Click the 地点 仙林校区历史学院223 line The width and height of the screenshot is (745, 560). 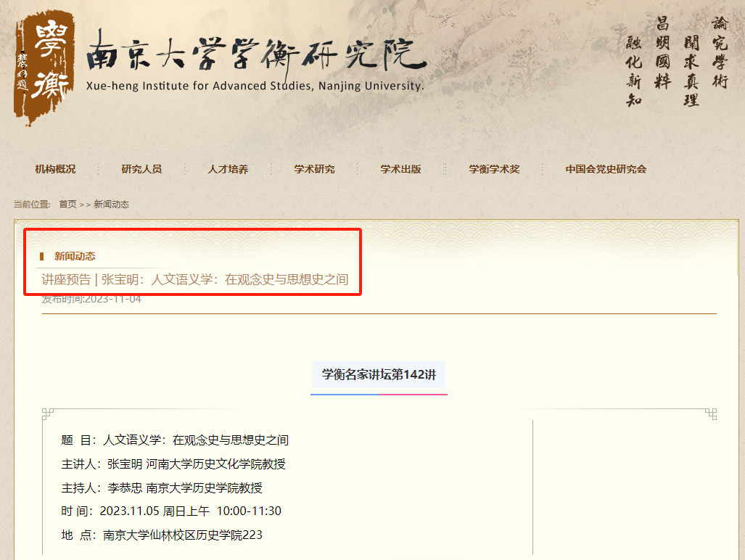(x=162, y=535)
